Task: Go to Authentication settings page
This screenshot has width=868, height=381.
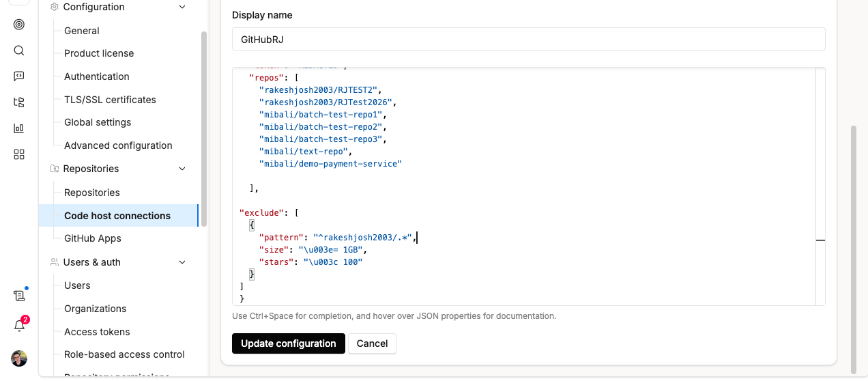Action: (96, 76)
